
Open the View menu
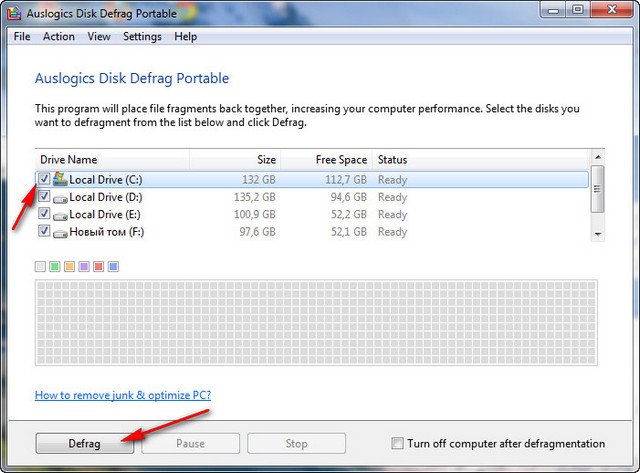tap(99, 36)
